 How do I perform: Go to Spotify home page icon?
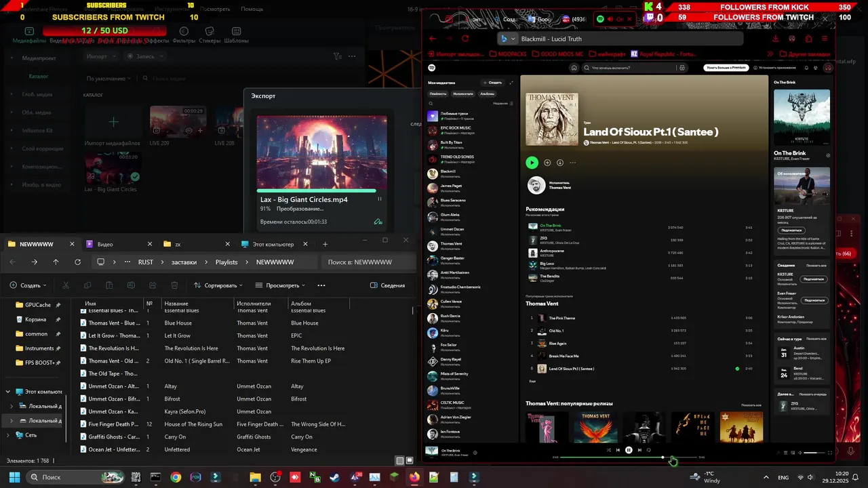click(x=574, y=68)
